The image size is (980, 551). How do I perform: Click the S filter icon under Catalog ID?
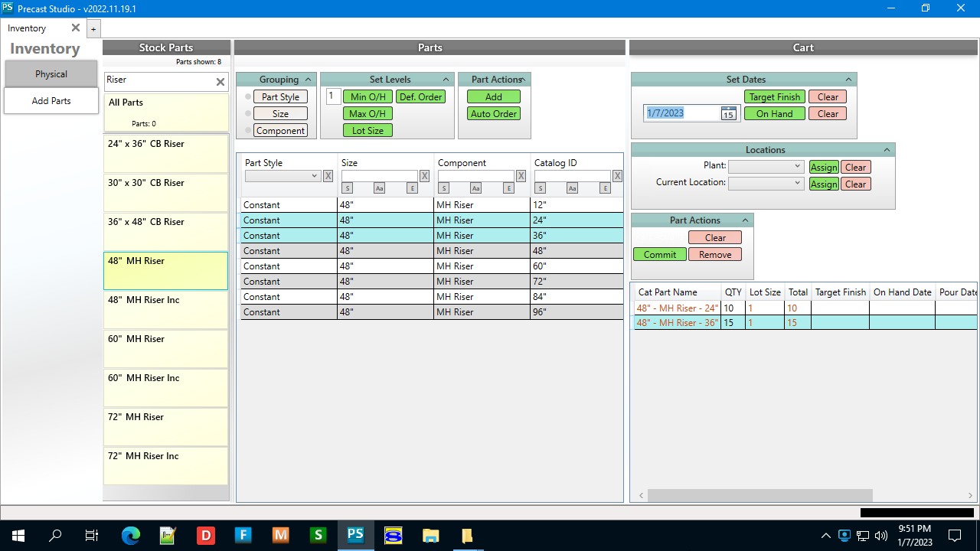pos(541,188)
